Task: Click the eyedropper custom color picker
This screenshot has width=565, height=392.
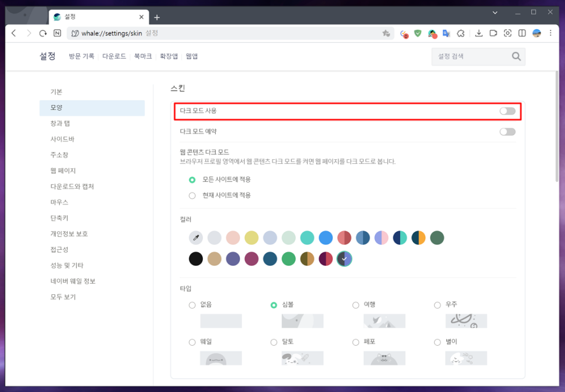Action: (196, 238)
